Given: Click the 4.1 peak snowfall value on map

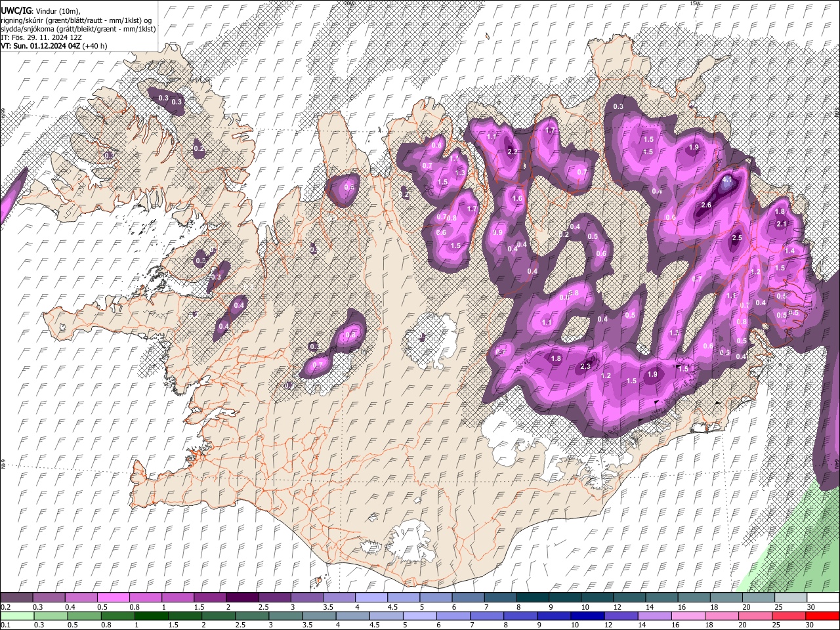Looking at the screenshot, I should 726,178.
